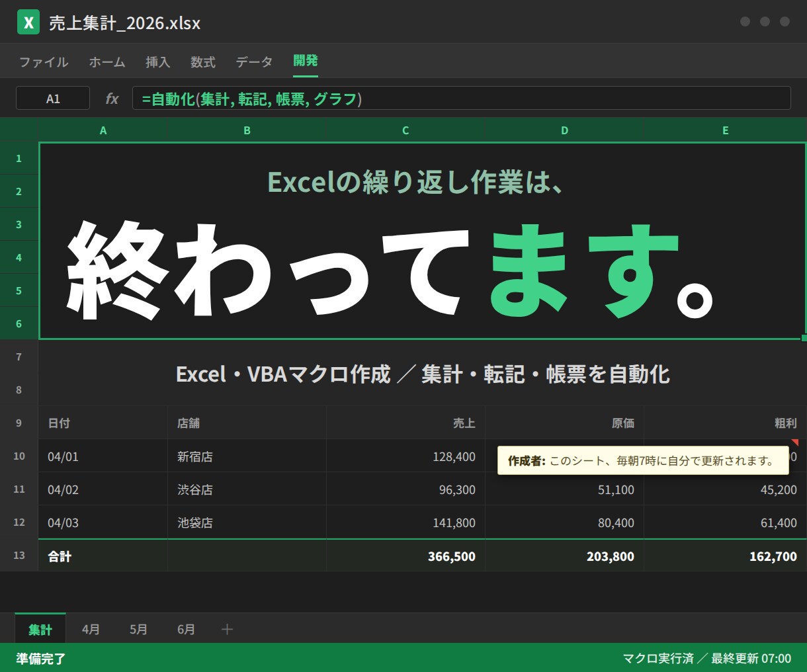The height and width of the screenshot is (672, 807).
Task: Click the 366,500 total sales cell
Action: click(x=405, y=556)
